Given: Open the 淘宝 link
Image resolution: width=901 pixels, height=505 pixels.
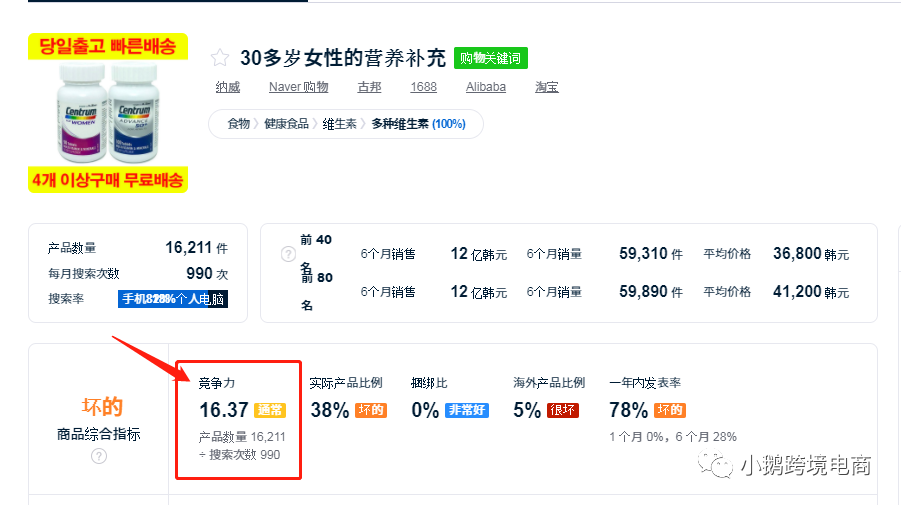Looking at the screenshot, I should 546,87.
